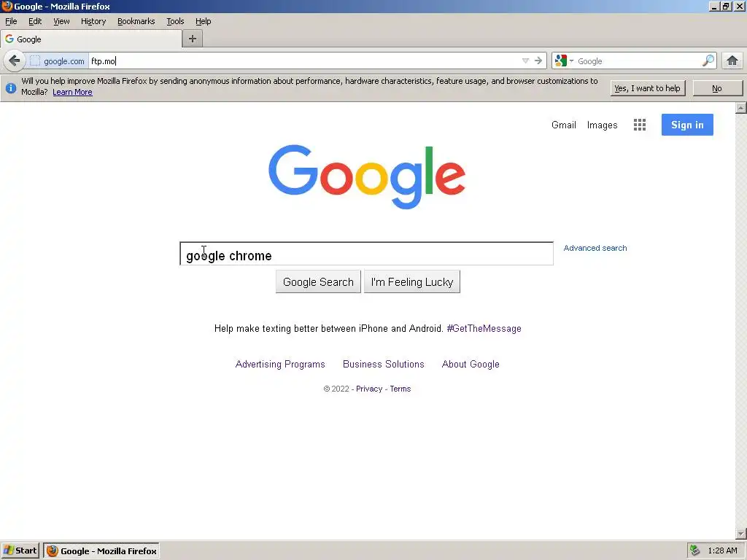Open the Tools menu
Viewport: 747px width, 560px height.
coord(175,21)
